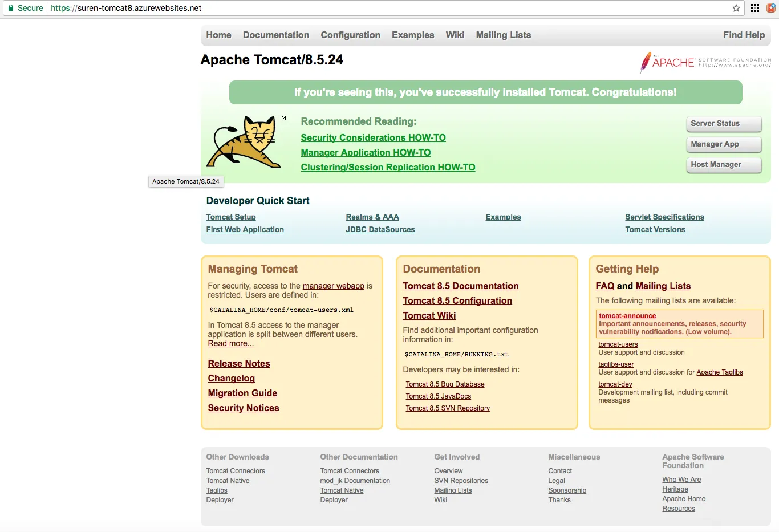This screenshot has height=532, width=779.
Task: Open the Tomcat Wiki link
Action: (429, 315)
